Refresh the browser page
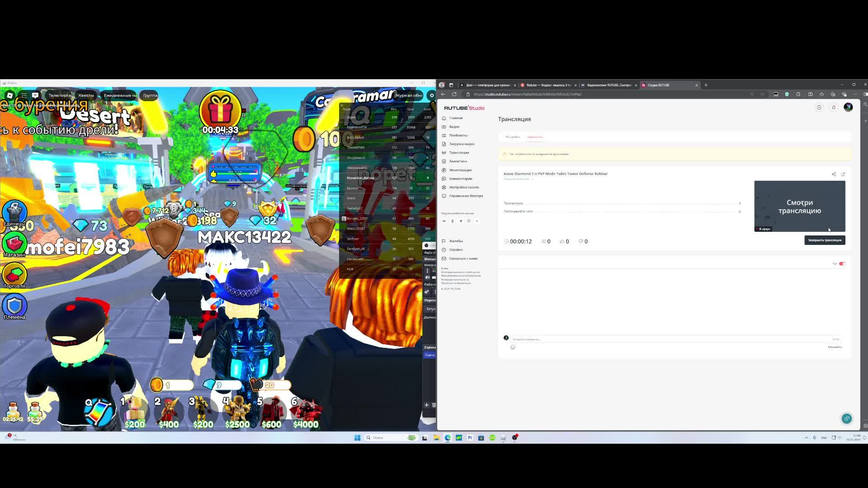Image resolution: width=868 pixels, height=488 pixels. (x=454, y=94)
